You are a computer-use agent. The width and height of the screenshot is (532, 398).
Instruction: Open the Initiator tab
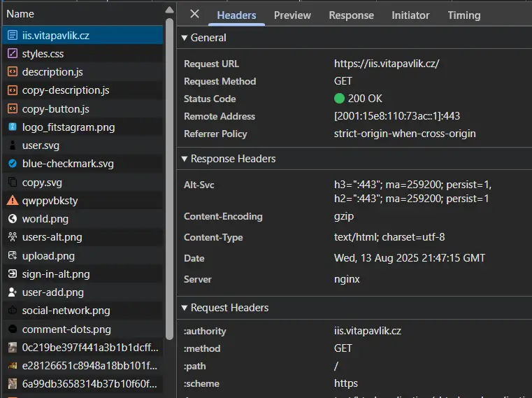(x=410, y=15)
